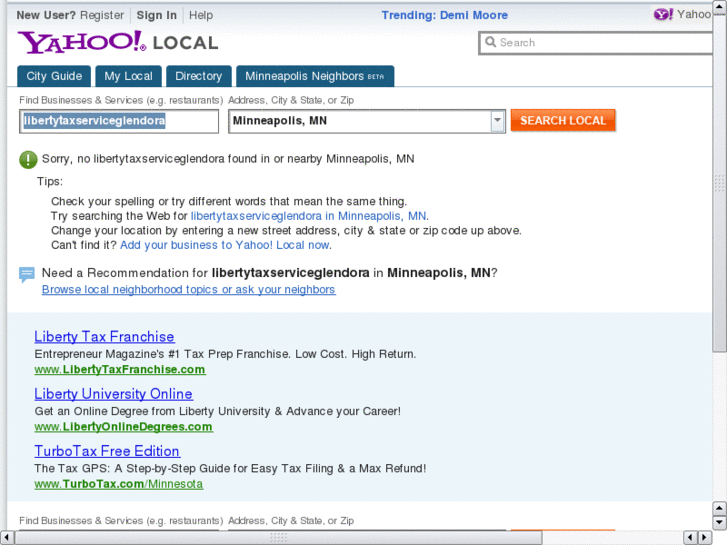
Task: Click the green exclamation alert icon
Action: coord(28,160)
